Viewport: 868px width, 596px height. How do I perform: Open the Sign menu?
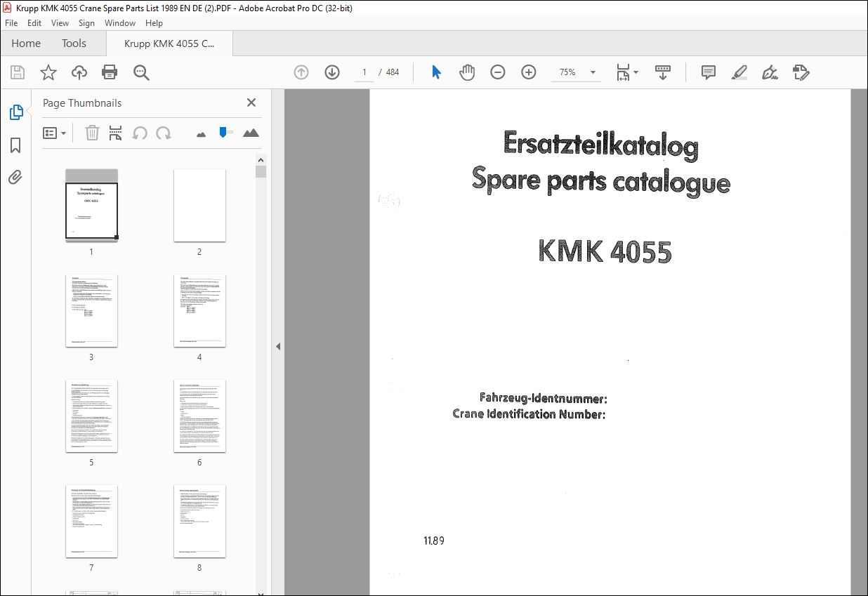(x=86, y=23)
